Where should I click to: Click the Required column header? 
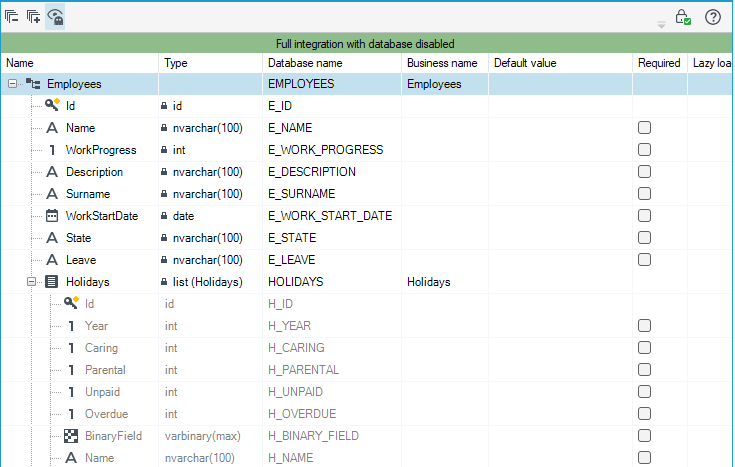coord(660,63)
